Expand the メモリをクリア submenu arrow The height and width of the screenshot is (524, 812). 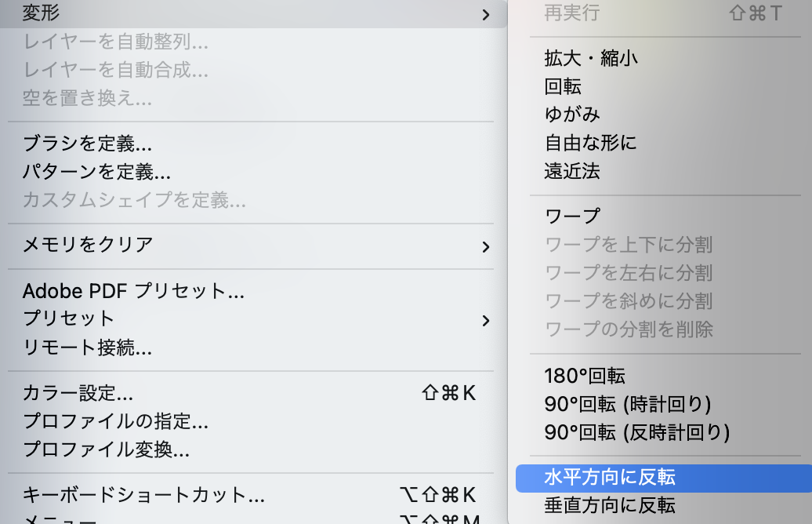tap(485, 246)
